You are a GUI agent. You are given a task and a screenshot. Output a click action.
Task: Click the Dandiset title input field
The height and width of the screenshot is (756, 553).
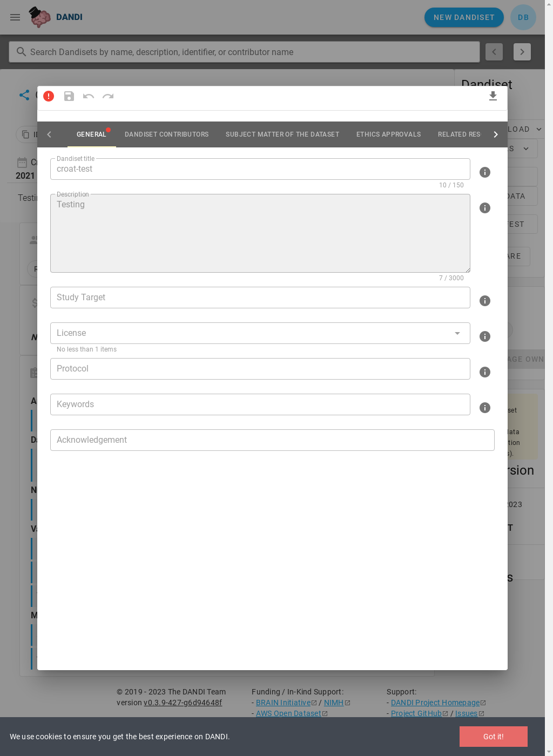[x=260, y=169]
